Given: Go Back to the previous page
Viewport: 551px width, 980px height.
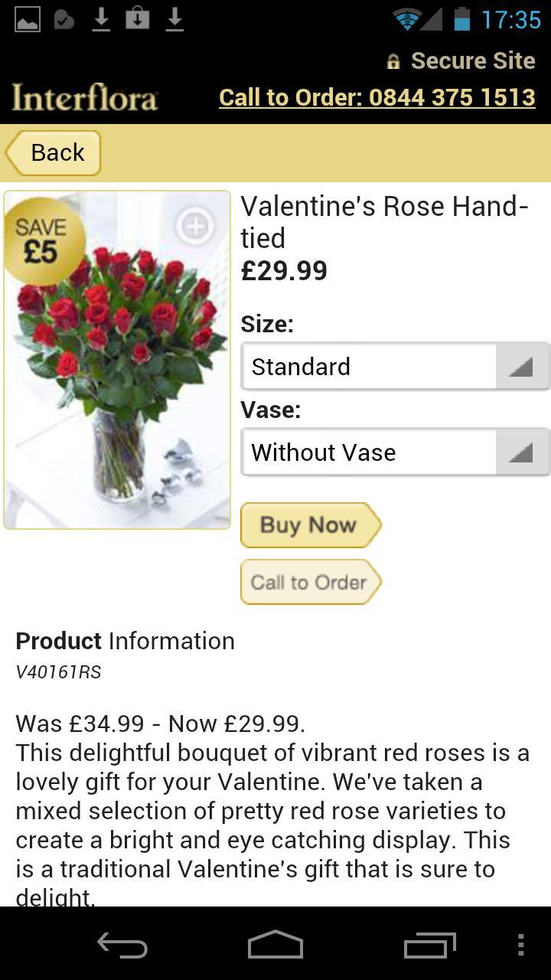Looking at the screenshot, I should pos(51,152).
